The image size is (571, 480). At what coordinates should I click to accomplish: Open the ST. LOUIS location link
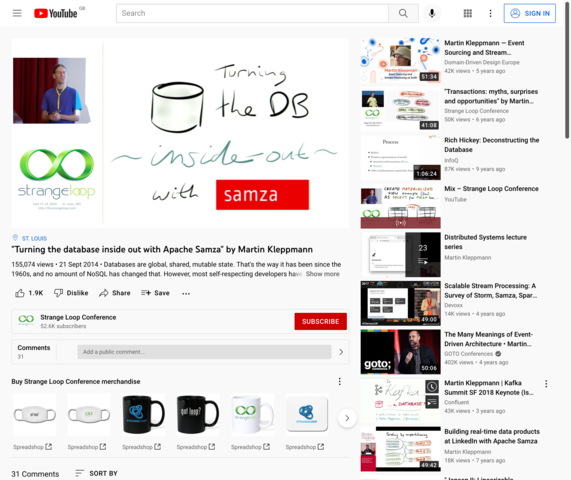[x=34, y=238]
